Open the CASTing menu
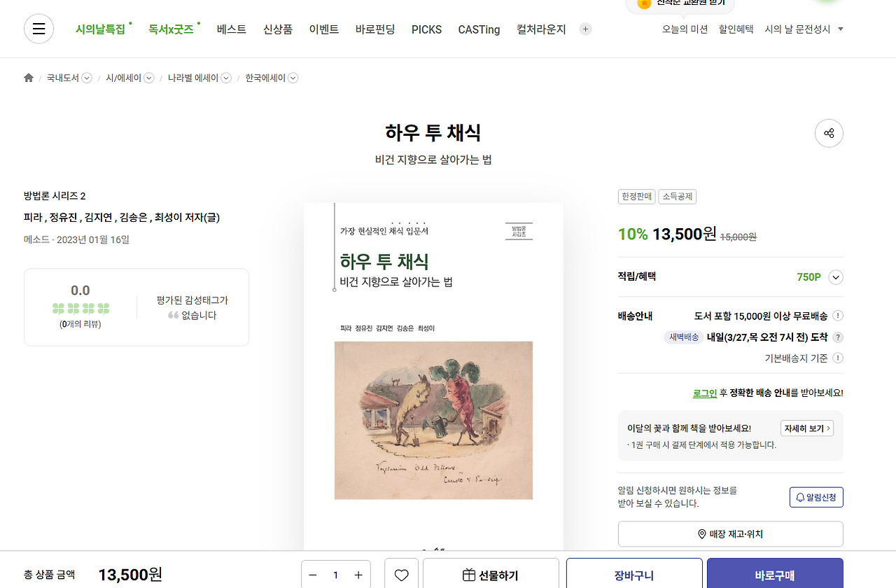 (x=479, y=29)
